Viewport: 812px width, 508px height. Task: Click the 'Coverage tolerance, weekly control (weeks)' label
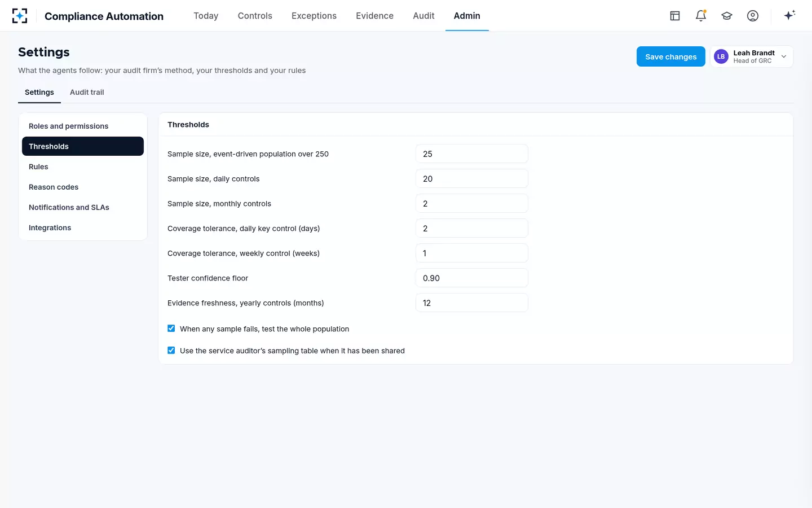244,253
